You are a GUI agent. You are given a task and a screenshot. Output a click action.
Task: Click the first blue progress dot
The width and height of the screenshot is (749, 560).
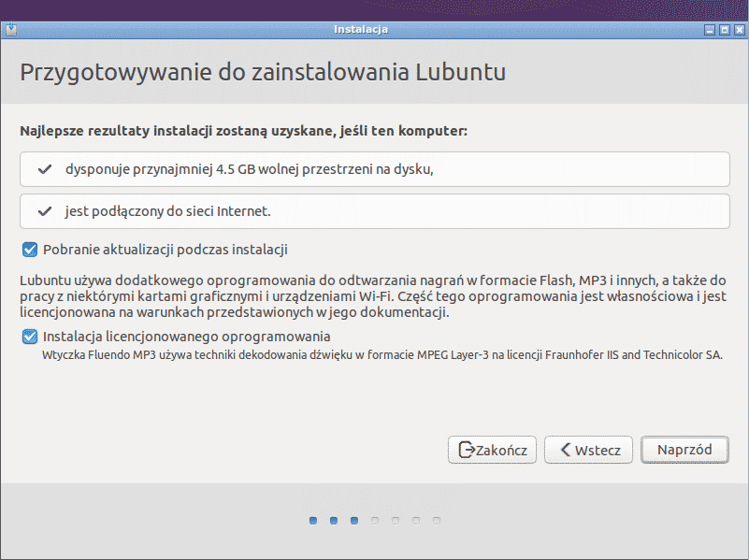click(x=313, y=521)
